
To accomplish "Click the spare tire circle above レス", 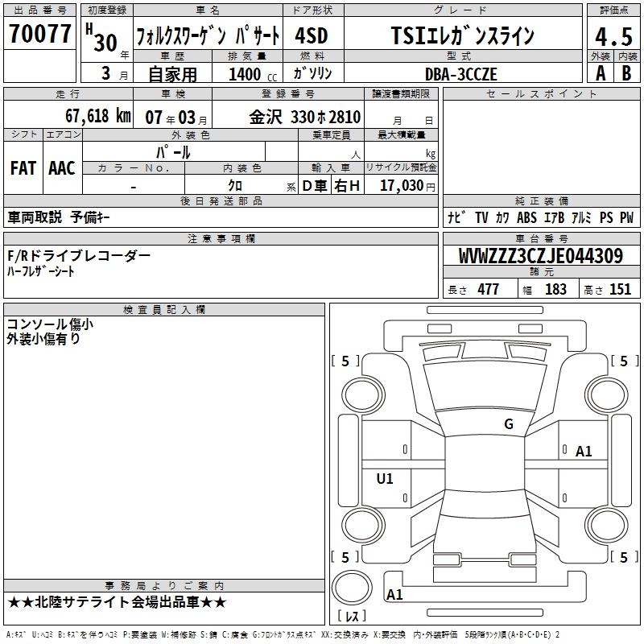I will 352,588.
